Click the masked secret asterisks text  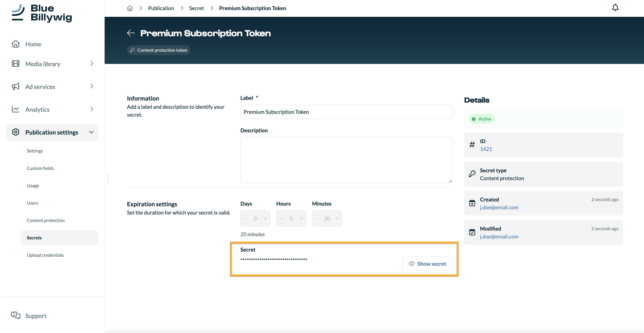(x=274, y=259)
